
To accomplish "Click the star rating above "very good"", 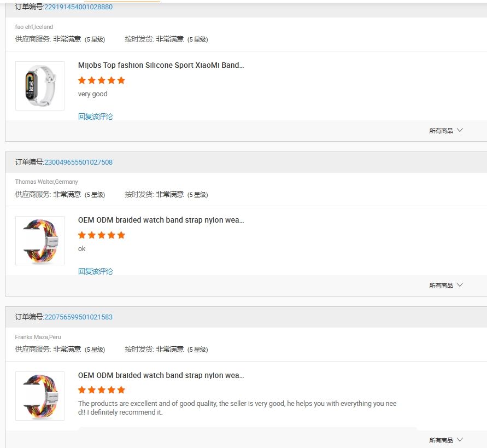I will pos(102,80).
